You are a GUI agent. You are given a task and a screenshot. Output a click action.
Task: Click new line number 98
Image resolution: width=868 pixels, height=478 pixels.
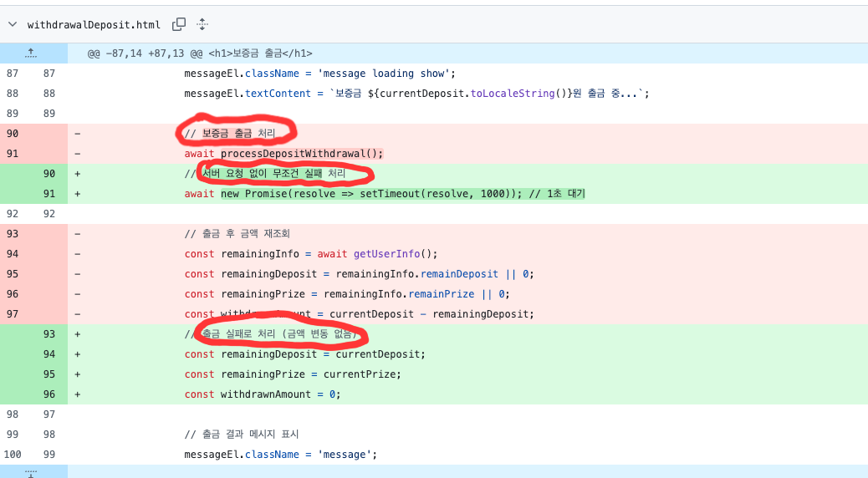[49, 435]
